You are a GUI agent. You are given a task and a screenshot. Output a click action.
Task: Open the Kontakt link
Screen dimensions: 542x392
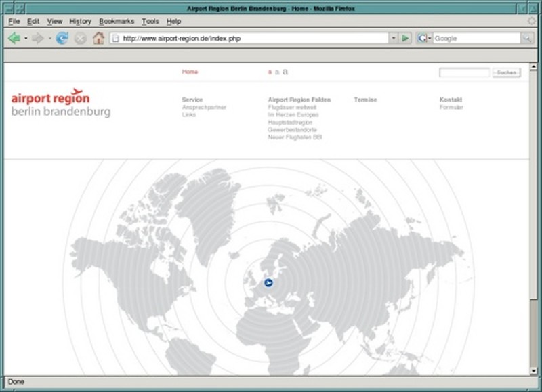tap(451, 100)
